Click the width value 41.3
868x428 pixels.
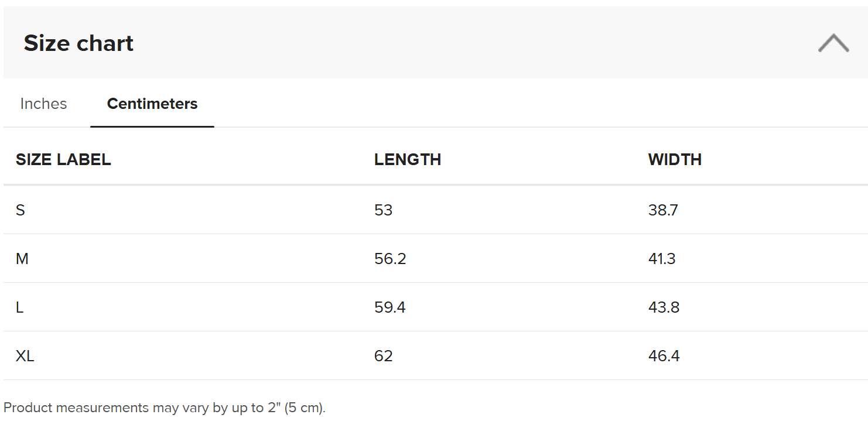pos(662,258)
